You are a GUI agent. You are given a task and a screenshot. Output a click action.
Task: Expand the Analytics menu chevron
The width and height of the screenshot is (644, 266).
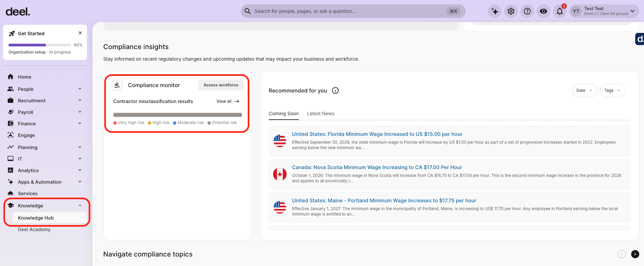80,170
